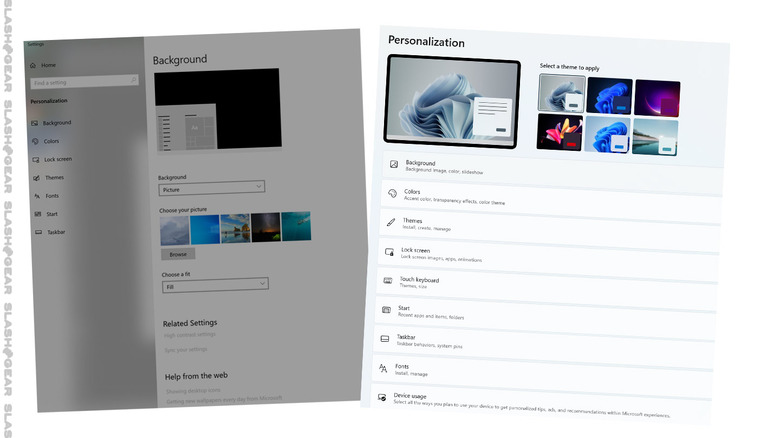The height and width of the screenshot is (438, 780).
Task: Open Device usage row in Windows 11
Action: tap(541, 405)
